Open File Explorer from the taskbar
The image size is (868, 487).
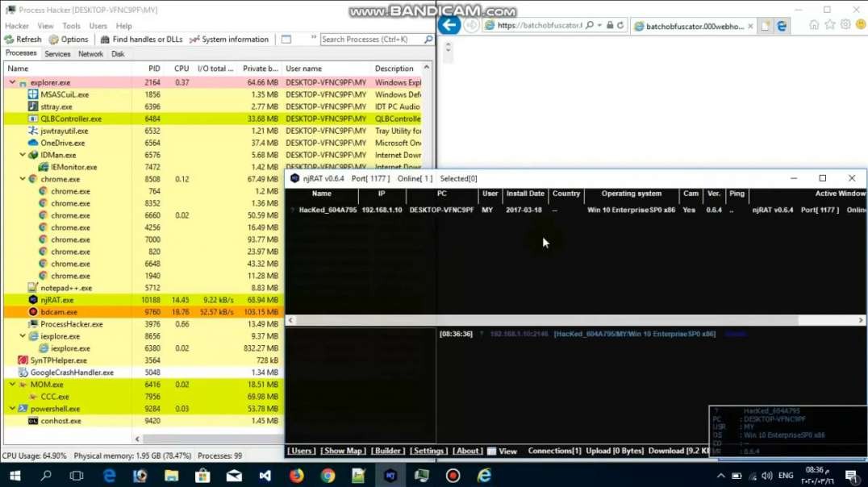172,476
